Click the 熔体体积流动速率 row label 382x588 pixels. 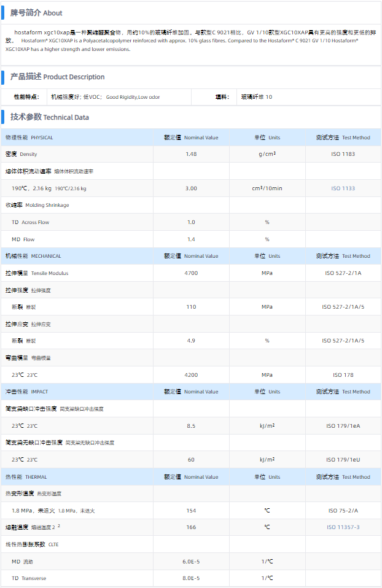pyautogui.click(x=49, y=171)
